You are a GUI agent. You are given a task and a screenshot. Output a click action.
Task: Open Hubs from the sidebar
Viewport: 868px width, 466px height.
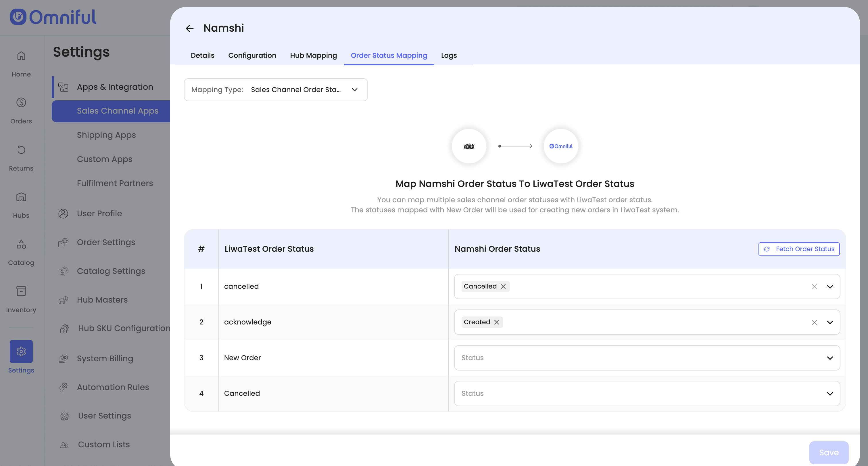pos(21,205)
